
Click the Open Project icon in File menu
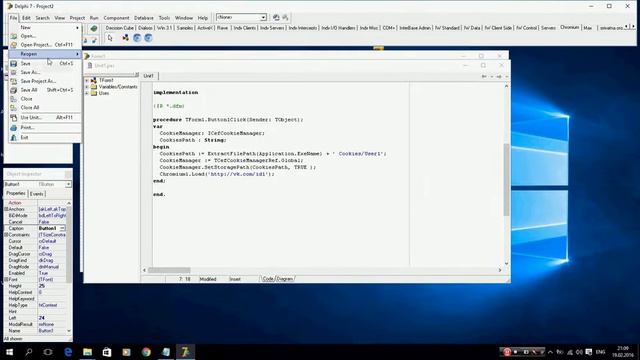14,44
